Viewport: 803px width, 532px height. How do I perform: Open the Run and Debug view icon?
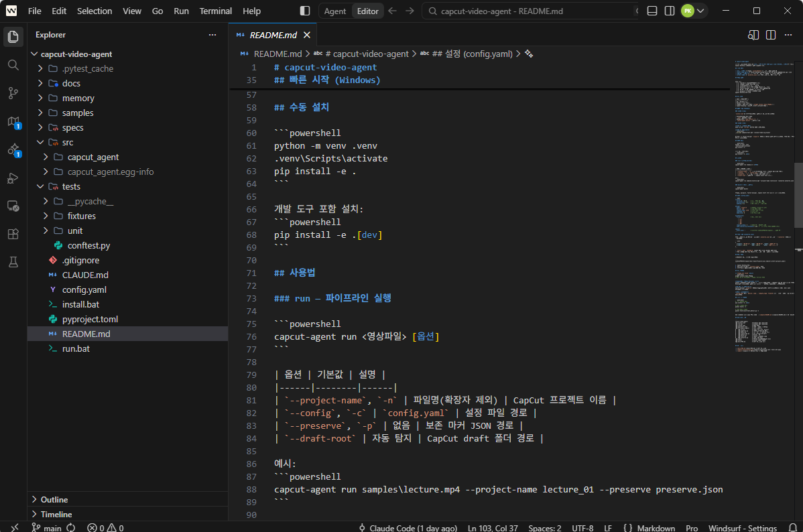point(13,178)
